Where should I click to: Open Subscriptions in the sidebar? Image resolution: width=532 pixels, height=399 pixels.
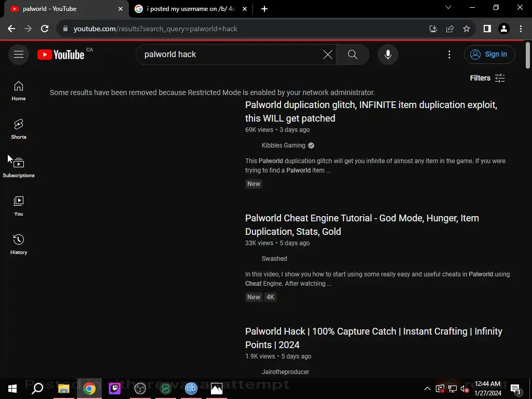(x=19, y=168)
